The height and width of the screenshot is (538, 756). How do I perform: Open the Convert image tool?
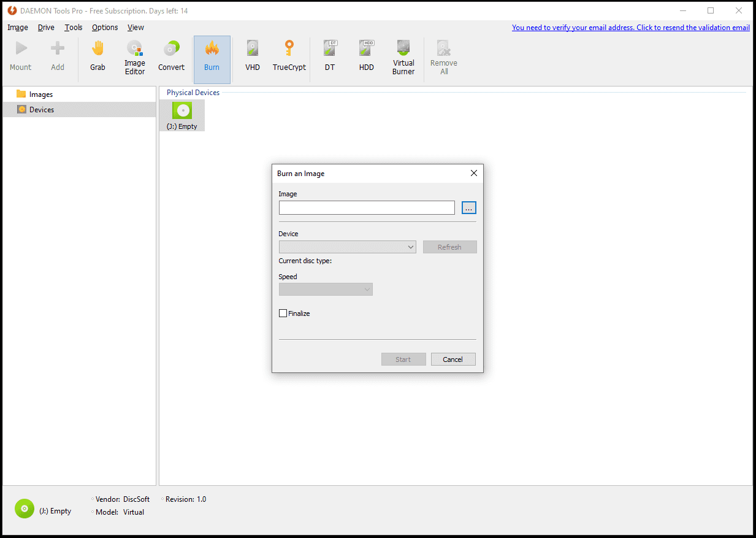pyautogui.click(x=172, y=56)
